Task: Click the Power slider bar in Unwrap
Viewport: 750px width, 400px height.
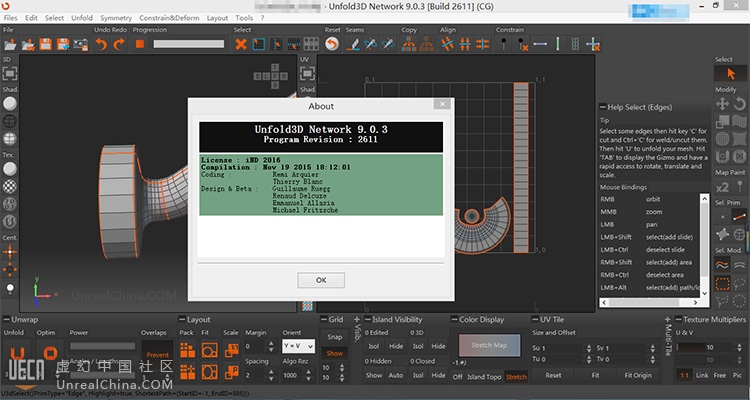Action: coord(102,345)
